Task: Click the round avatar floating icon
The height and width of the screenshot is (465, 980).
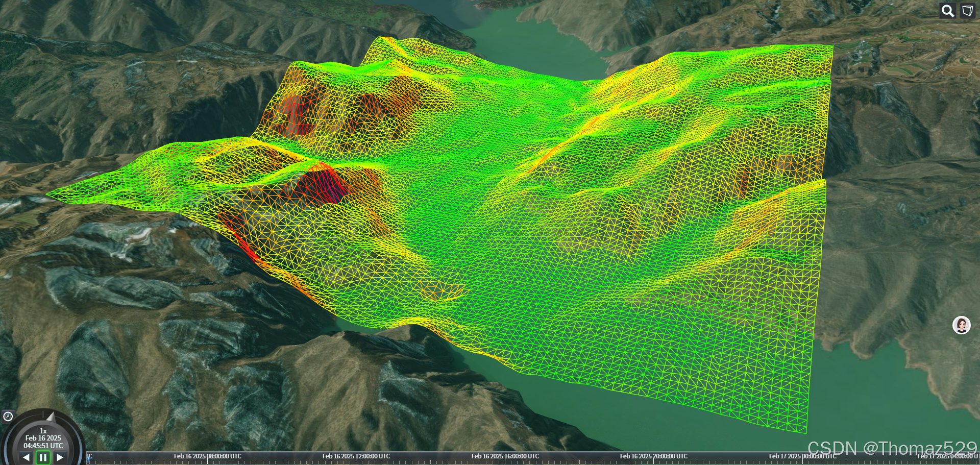Action: tap(962, 325)
